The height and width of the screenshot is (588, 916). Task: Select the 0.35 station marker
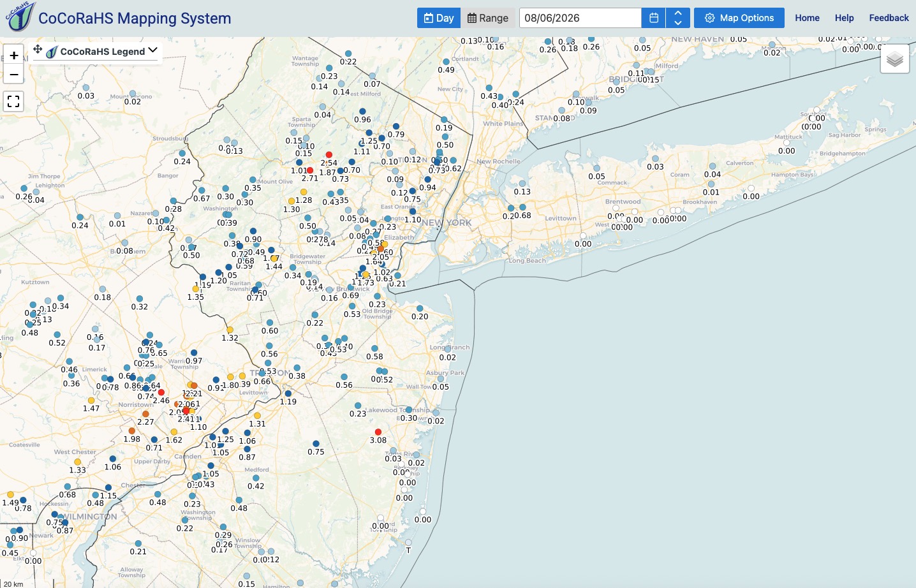click(x=253, y=180)
